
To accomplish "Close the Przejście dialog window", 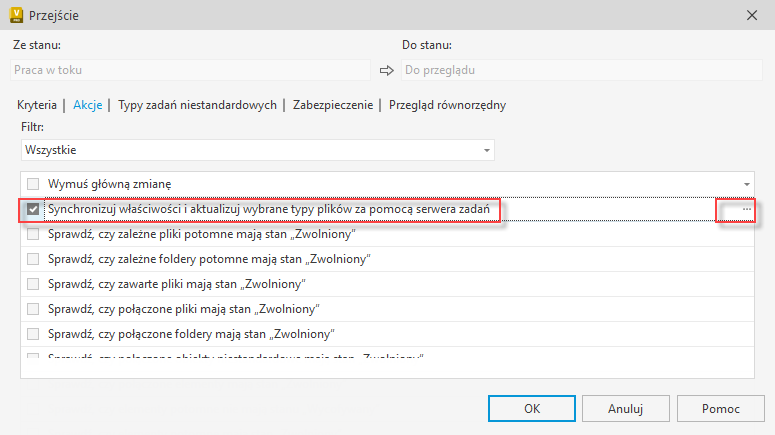I will click(x=752, y=15).
